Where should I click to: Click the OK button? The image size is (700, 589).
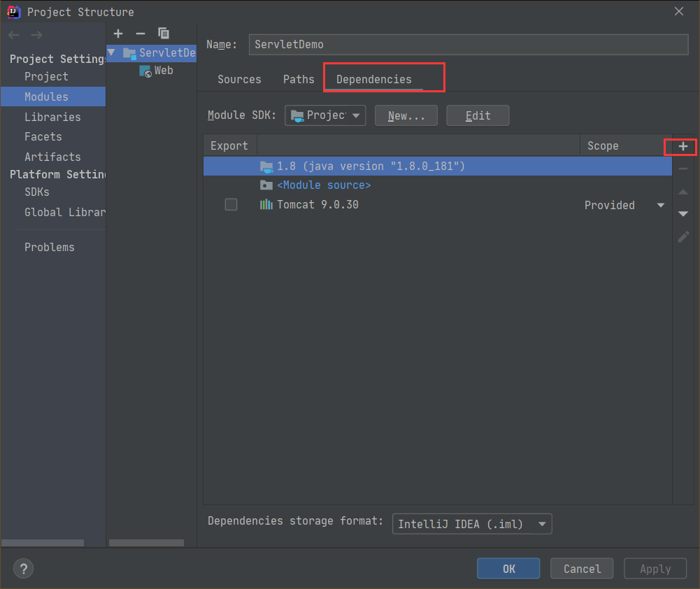(508, 569)
